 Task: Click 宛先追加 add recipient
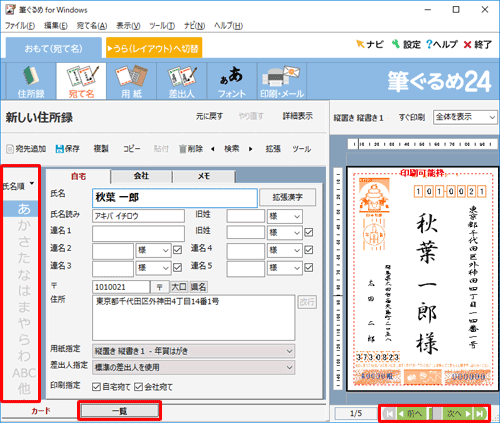coord(26,149)
